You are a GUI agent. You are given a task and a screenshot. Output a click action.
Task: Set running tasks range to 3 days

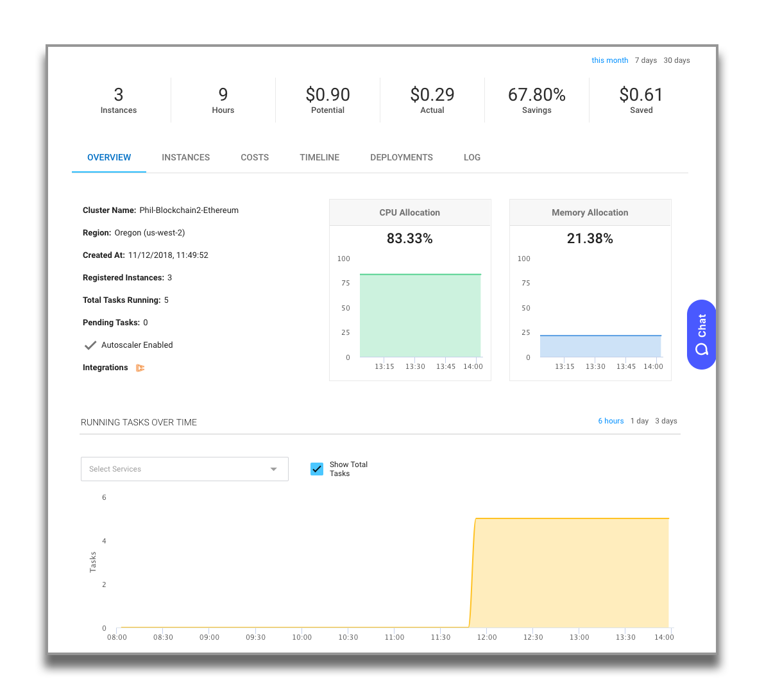click(x=666, y=421)
